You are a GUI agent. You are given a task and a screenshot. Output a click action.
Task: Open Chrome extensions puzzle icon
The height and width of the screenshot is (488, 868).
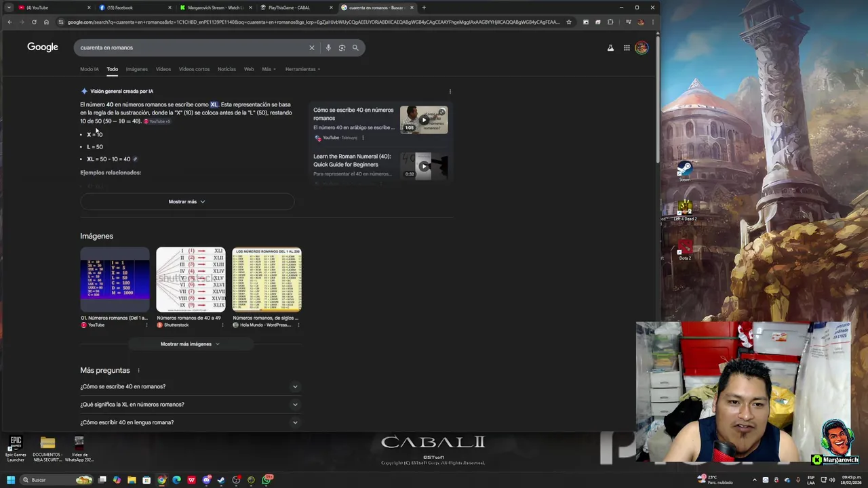(x=610, y=22)
